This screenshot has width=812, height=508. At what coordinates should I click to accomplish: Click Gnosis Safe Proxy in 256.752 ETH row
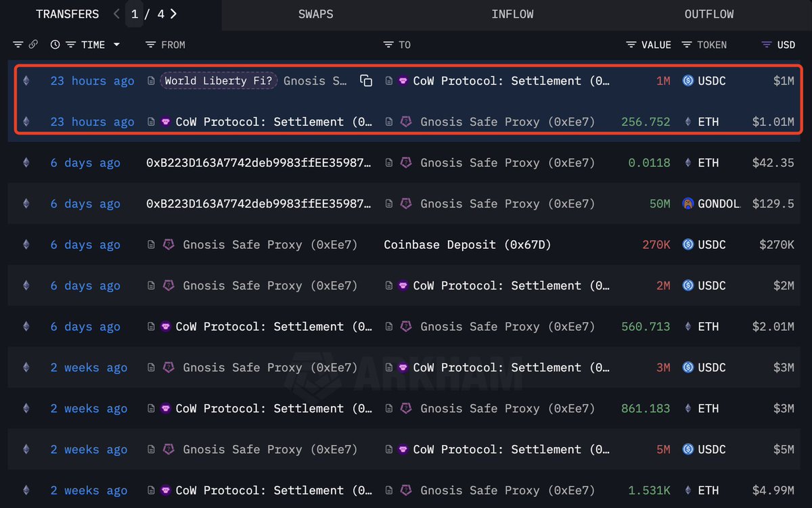pyautogui.click(x=507, y=122)
